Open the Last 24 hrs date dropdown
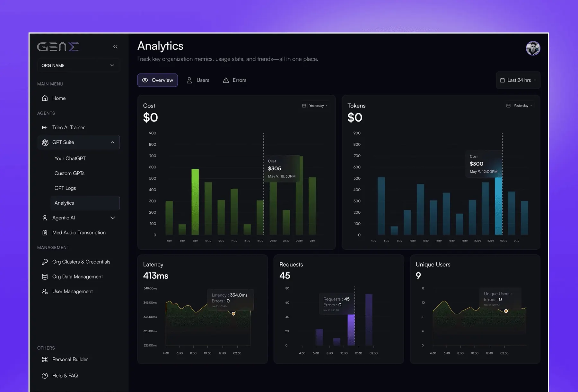This screenshot has width=578, height=392. [518, 80]
